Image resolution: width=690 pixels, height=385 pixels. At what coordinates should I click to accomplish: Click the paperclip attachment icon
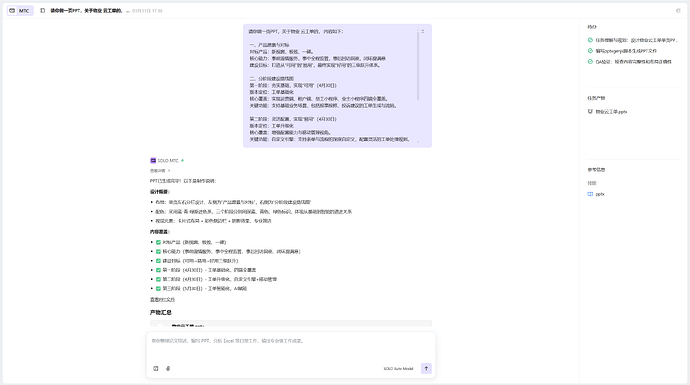tap(168, 369)
